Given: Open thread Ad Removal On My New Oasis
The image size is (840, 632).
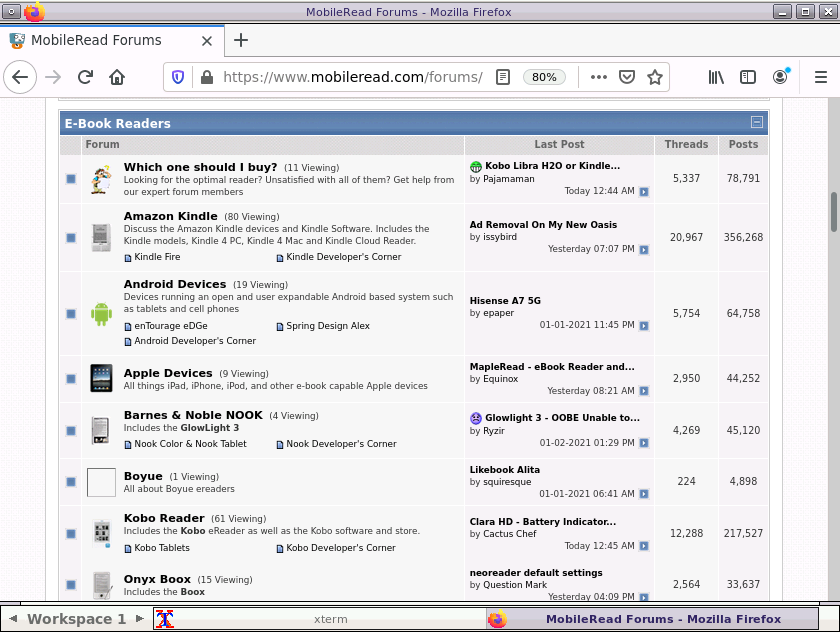Looking at the screenshot, I should pos(543,224).
